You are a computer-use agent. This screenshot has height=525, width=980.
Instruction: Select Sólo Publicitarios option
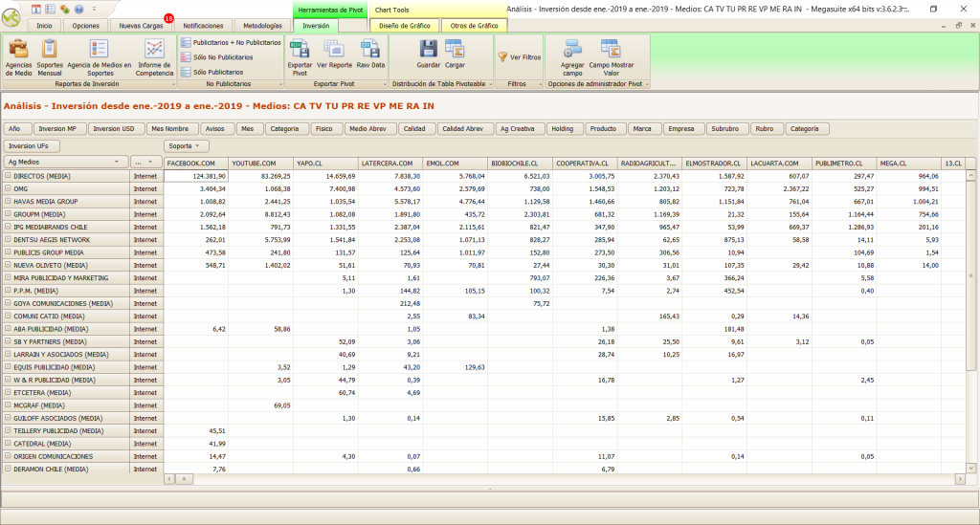point(212,72)
